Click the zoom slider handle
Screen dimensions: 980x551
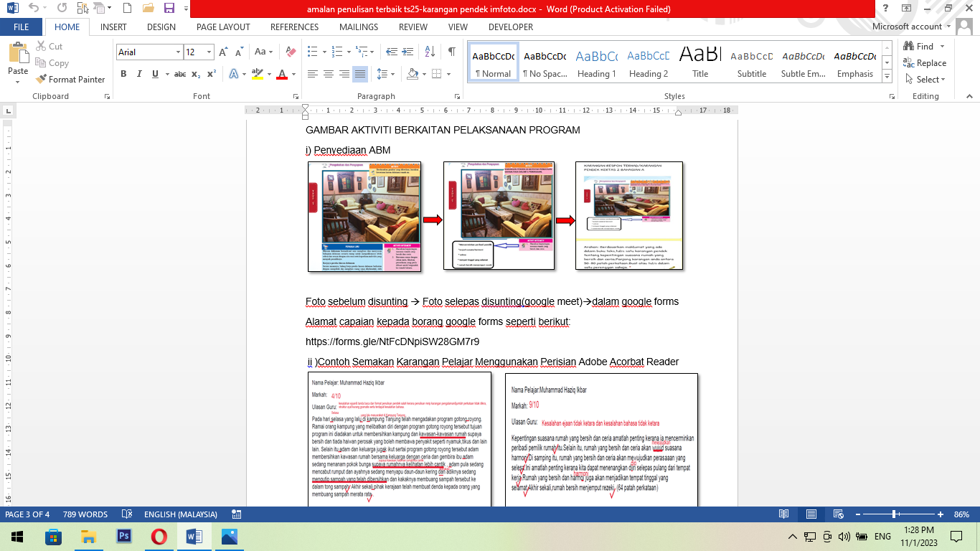pos(894,514)
